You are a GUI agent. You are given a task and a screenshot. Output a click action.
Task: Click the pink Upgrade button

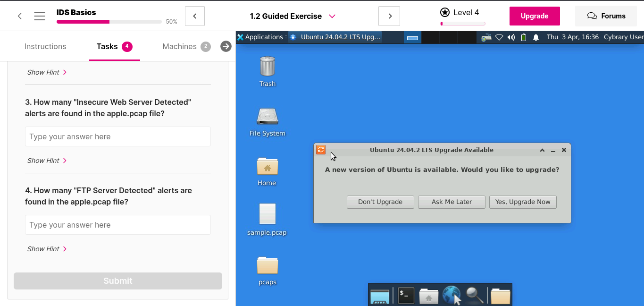click(535, 16)
